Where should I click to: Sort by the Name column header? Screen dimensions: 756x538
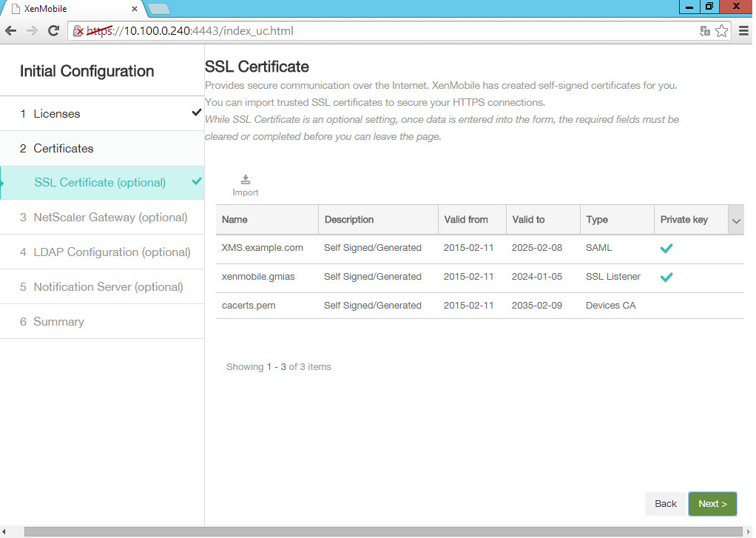click(x=267, y=220)
